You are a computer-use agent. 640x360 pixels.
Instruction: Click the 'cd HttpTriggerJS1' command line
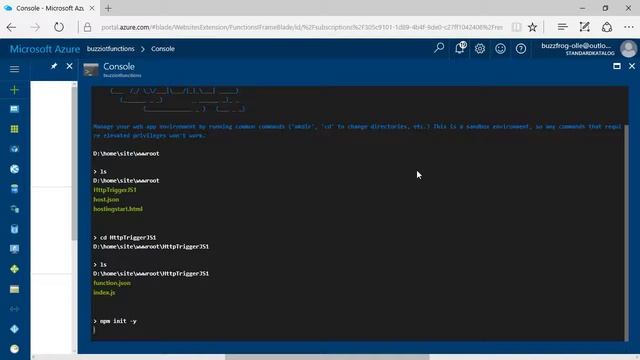pos(124,238)
